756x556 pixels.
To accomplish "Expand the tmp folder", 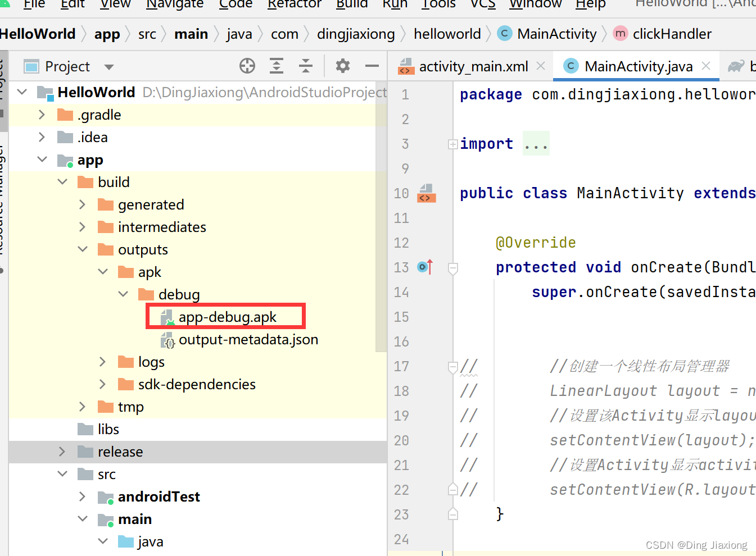I will click(x=83, y=407).
